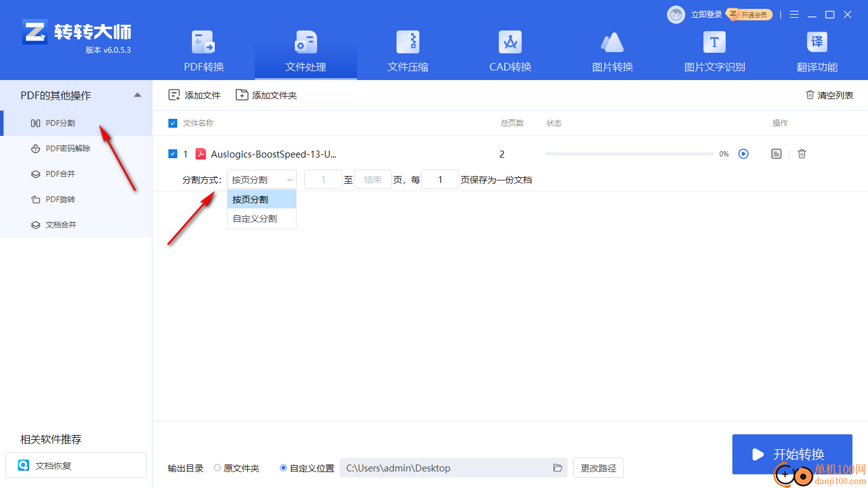Open the 文件压缩 tab

tap(408, 51)
